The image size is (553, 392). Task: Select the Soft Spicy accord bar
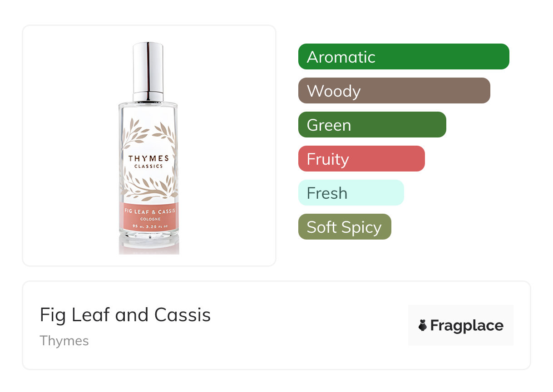point(344,227)
